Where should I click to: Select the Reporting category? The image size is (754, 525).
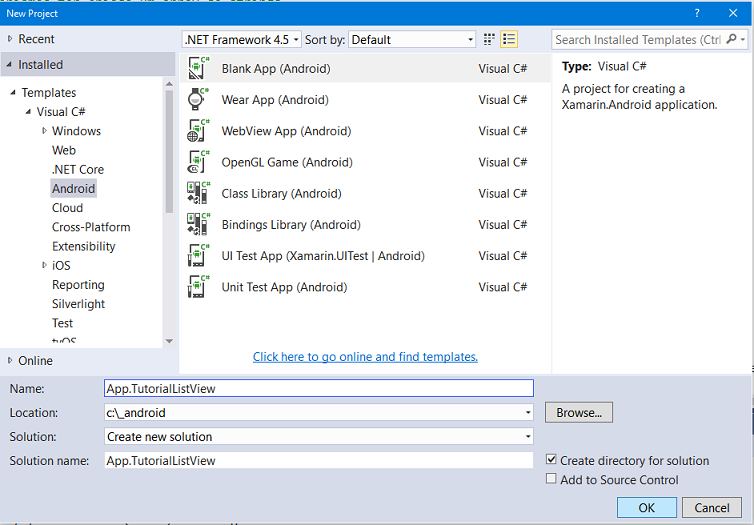click(x=78, y=285)
